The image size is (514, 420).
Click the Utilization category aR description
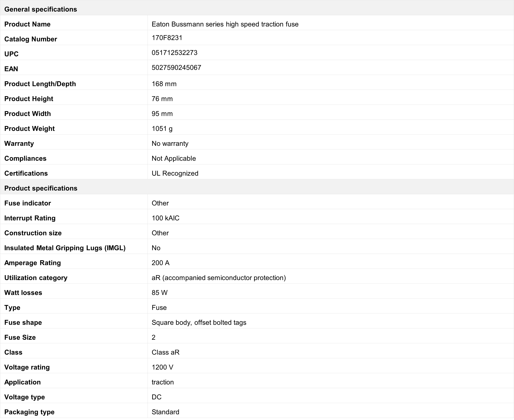click(x=219, y=278)
